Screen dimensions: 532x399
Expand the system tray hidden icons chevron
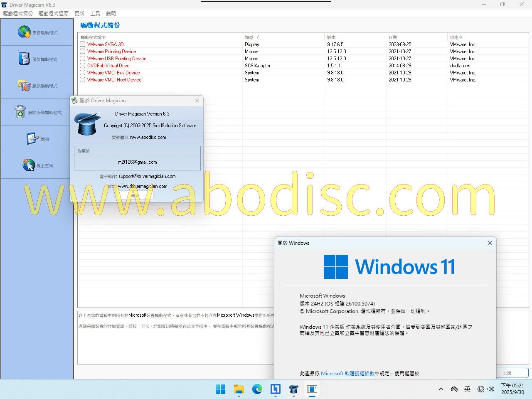(441, 389)
